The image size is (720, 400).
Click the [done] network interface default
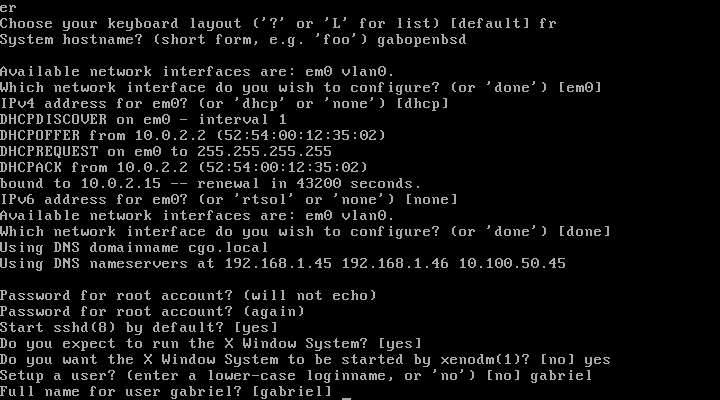coord(584,231)
